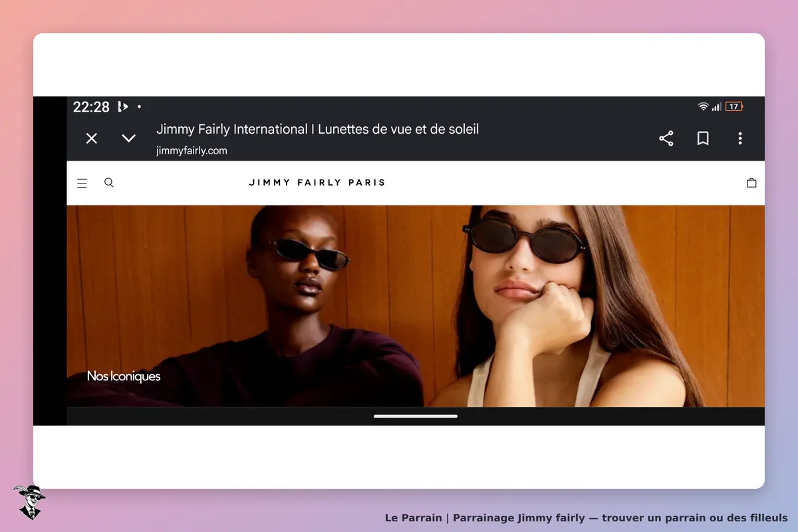The width and height of the screenshot is (798, 532).
Task: Tap the cellular signal bars icon
Action: [717, 106]
